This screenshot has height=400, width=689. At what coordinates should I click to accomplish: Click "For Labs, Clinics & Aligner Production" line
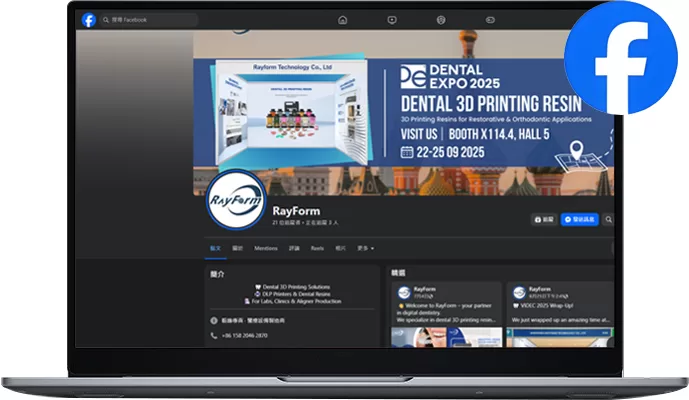(x=293, y=301)
